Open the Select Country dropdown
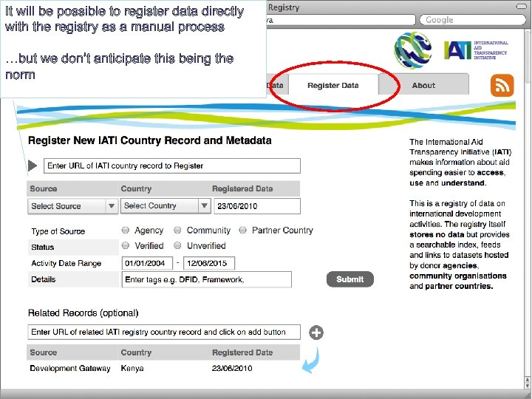The width and height of the screenshot is (532, 399). pos(166,205)
